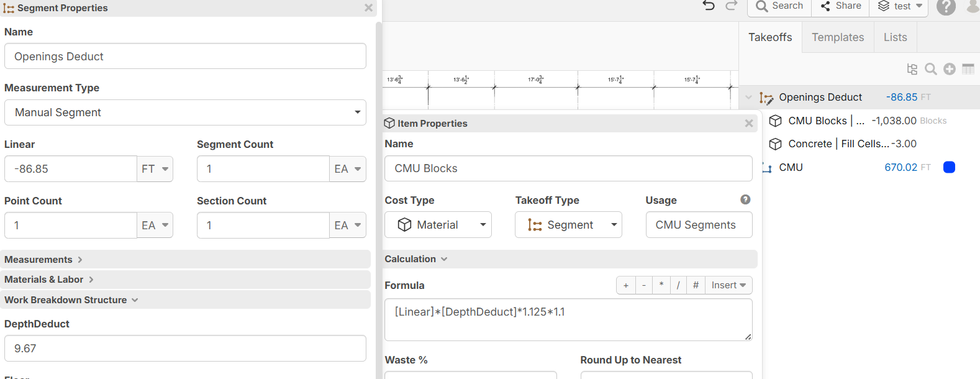Open the Measurement Type dropdown

tap(185, 112)
